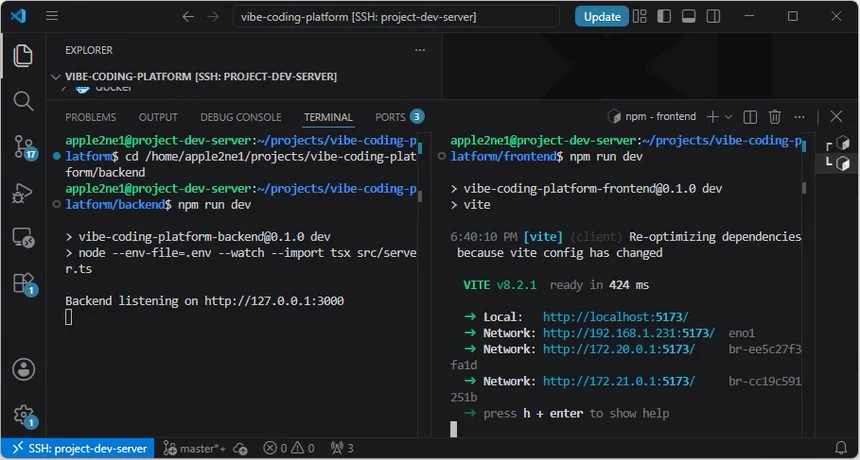The width and height of the screenshot is (860, 460).
Task: Kill terminal with the trash icon
Action: coord(774,116)
